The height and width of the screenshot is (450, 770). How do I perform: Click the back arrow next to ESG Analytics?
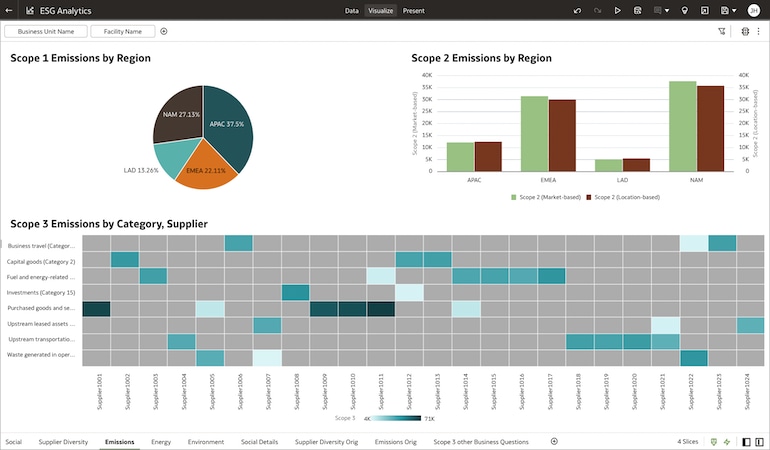[x=9, y=10]
